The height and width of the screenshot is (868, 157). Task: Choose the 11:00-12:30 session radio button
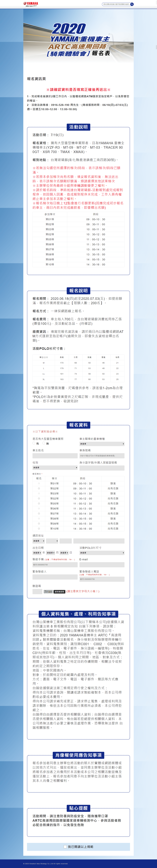click(x=39, y=503)
